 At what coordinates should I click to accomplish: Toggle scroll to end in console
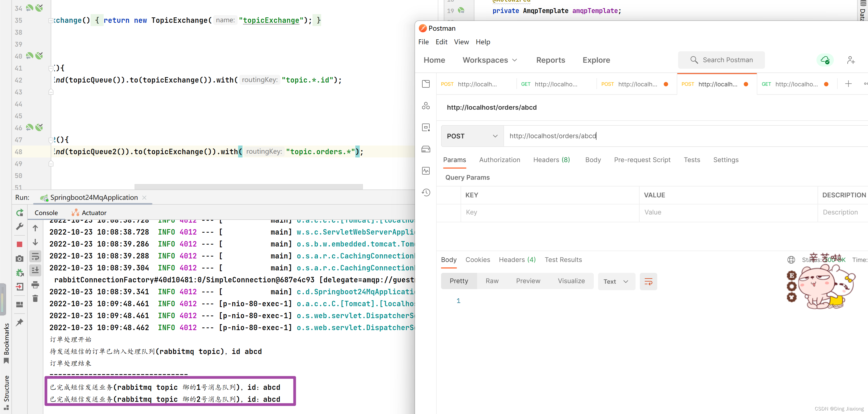coord(35,270)
